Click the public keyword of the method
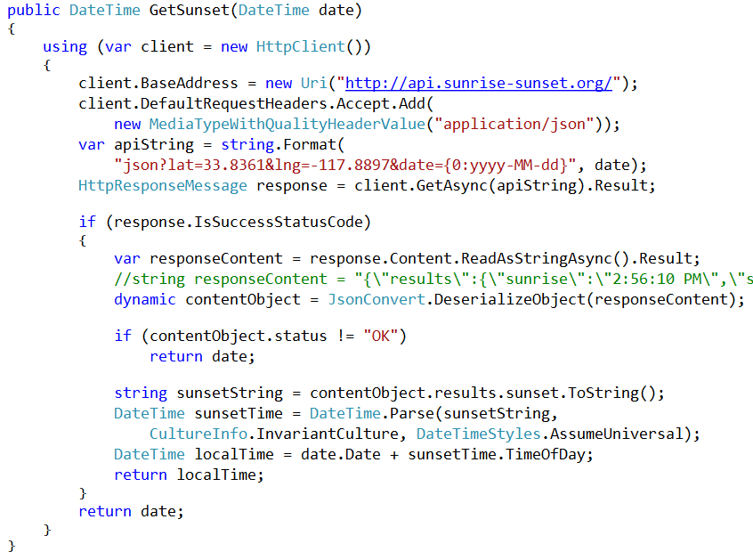Viewport: 753px width, 560px height. pos(34,10)
